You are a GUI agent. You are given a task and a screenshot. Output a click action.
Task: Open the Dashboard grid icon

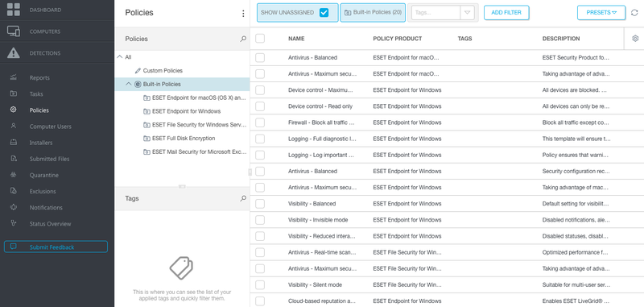14,10
